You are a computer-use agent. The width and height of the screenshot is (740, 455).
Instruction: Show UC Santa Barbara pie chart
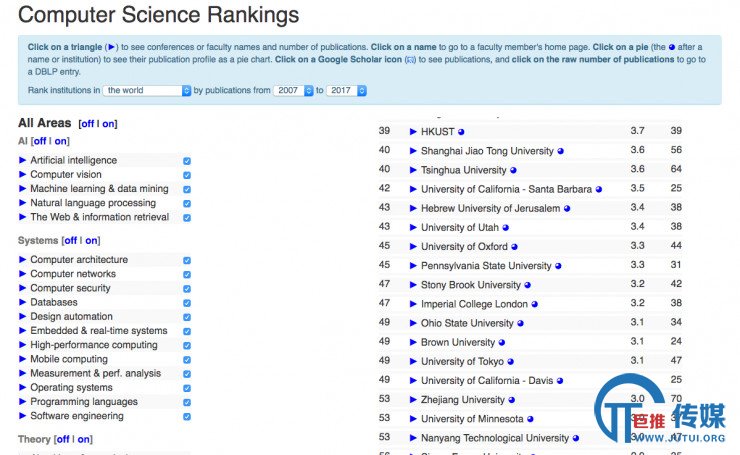coord(598,190)
